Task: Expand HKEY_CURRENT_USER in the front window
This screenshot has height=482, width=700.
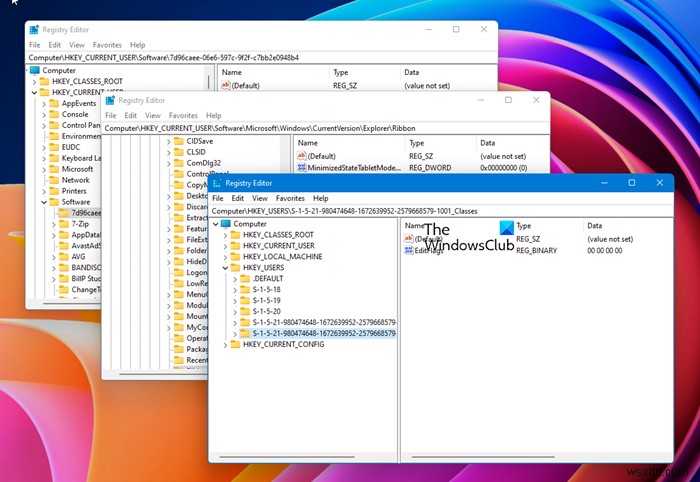Action: point(225,246)
